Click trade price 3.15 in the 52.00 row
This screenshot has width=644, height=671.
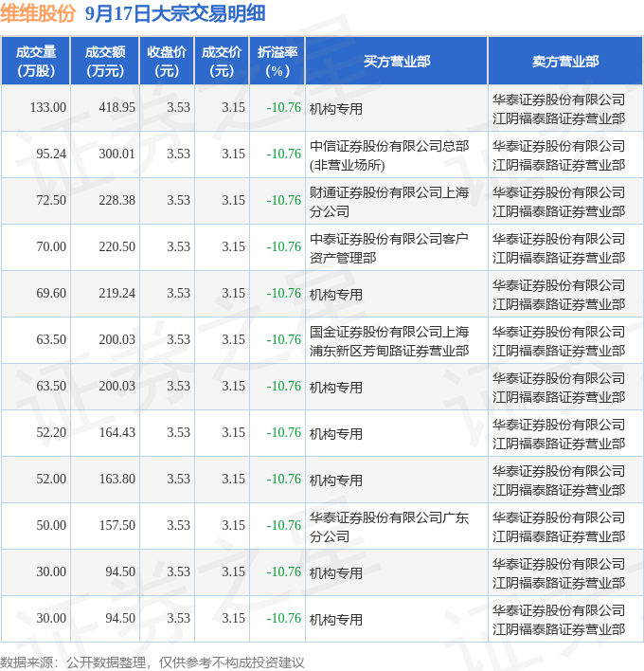[x=234, y=479]
